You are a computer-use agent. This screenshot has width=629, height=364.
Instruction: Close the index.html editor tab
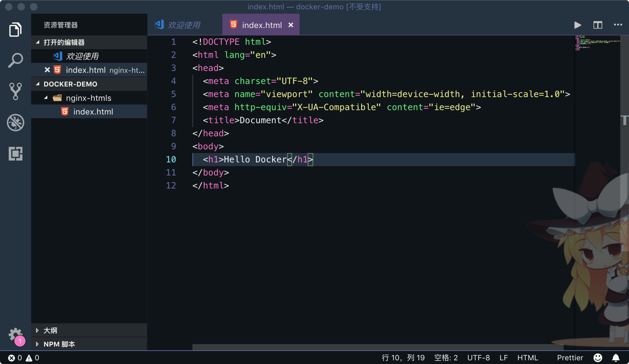coord(291,25)
